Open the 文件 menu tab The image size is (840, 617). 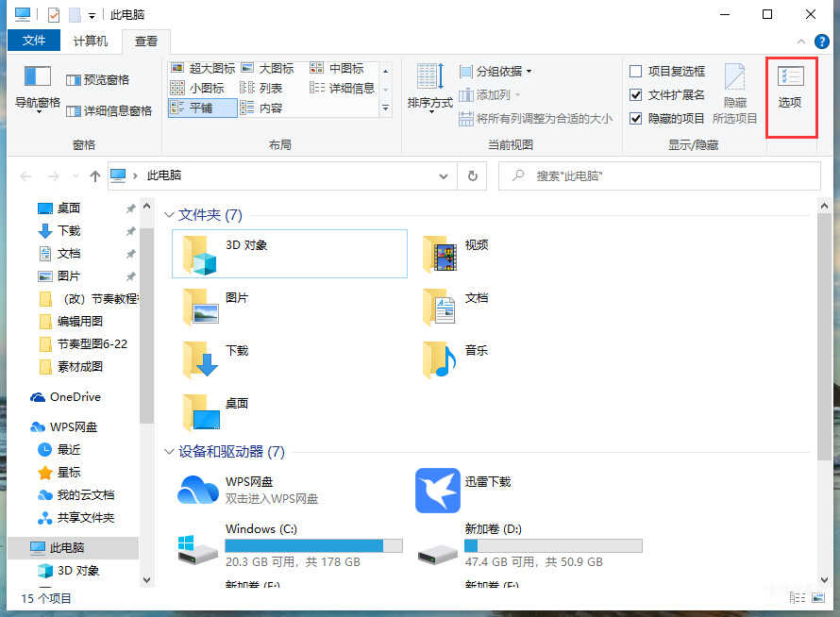(34, 42)
